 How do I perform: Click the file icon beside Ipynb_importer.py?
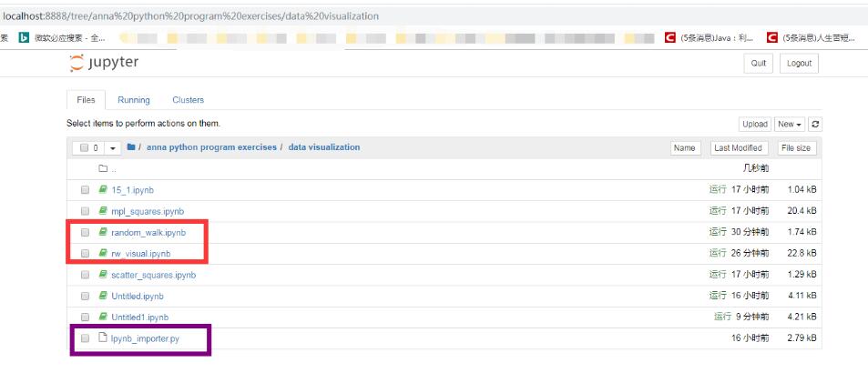coord(102,338)
